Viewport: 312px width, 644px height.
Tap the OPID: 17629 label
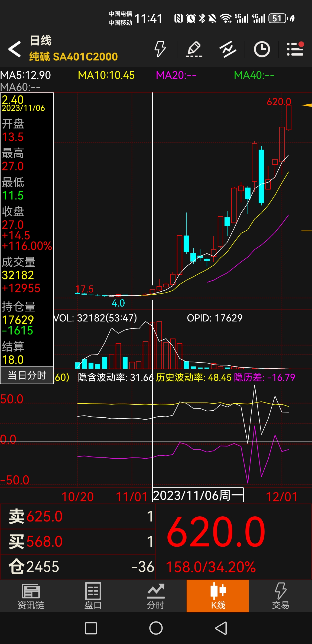click(215, 318)
